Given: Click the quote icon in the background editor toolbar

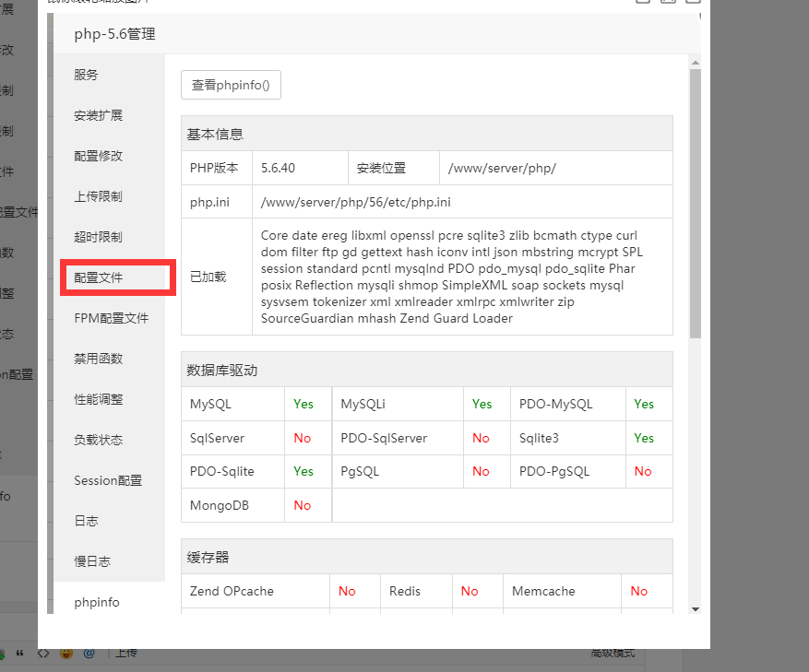Looking at the screenshot, I should [20, 654].
